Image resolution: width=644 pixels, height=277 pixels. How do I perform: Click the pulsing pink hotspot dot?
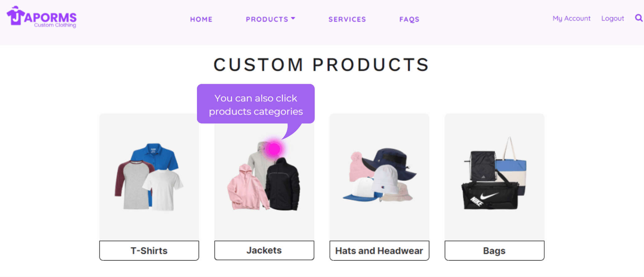point(274,149)
